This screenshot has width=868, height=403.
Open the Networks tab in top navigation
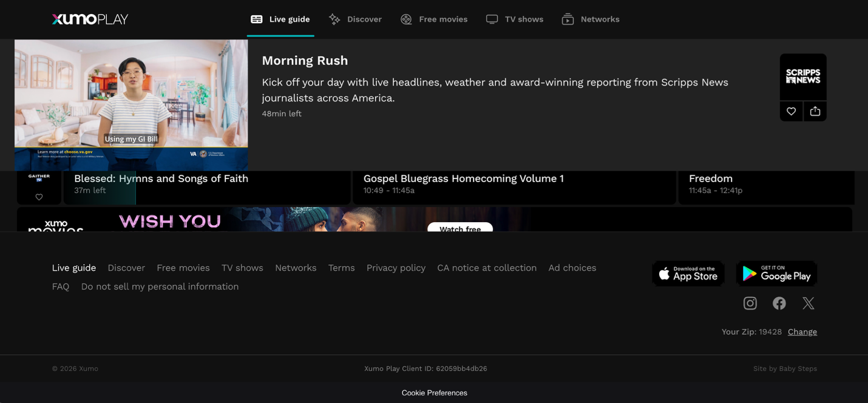coord(591,19)
